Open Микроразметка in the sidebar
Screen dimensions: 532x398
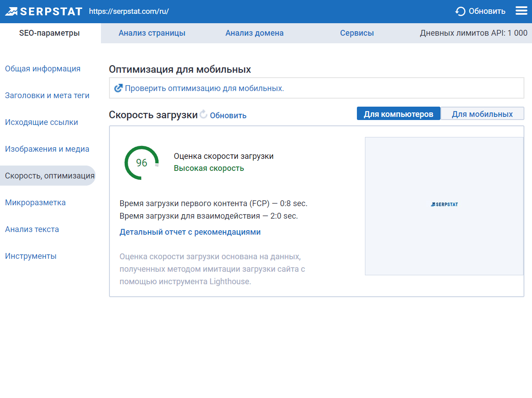pyautogui.click(x=35, y=203)
